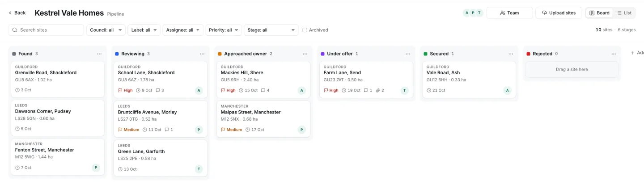Image resolution: width=644 pixels, height=185 pixels.
Task: Click the A avatar in header
Action: [467, 13]
